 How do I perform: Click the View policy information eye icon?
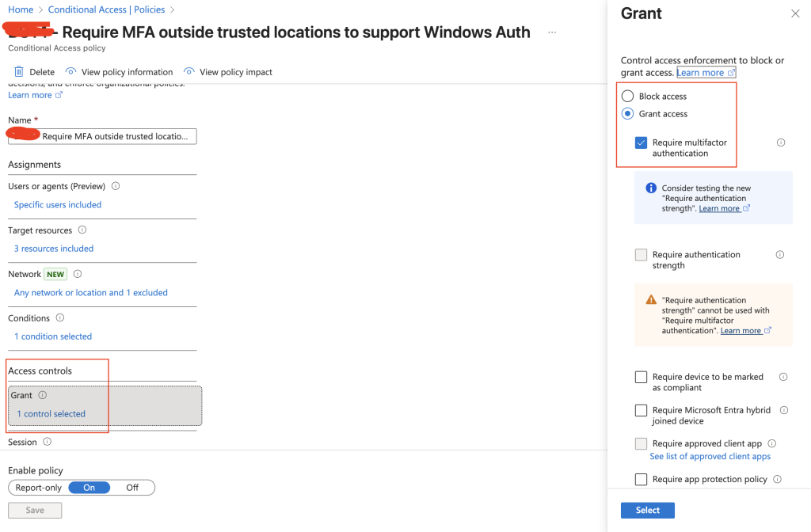pos(70,72)
